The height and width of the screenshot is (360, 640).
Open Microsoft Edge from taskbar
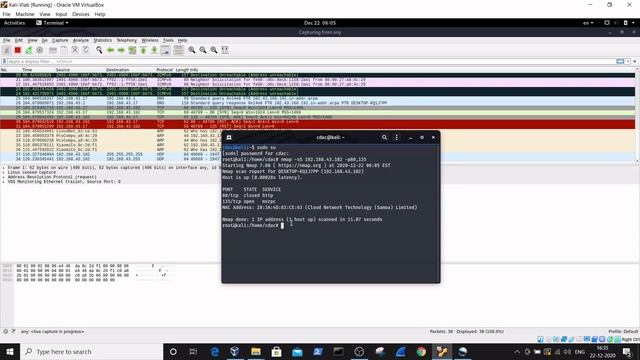click(x=215, y=351)
